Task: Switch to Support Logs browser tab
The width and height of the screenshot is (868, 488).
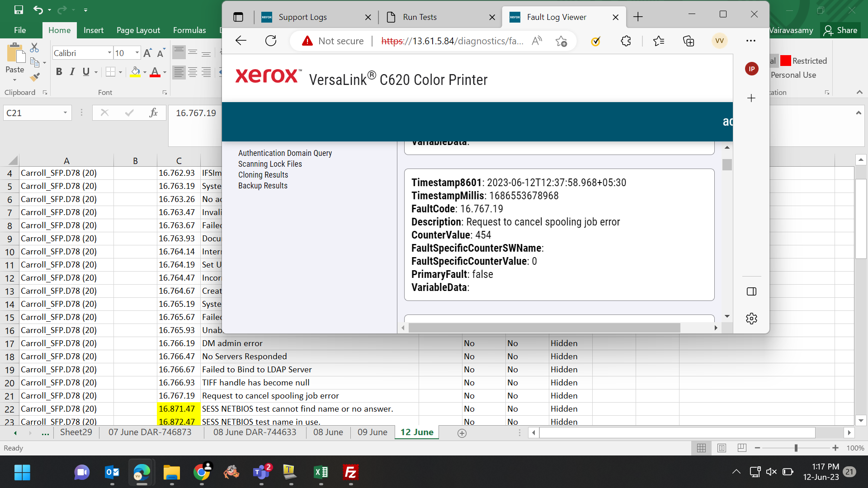Action: coord(302,17)
